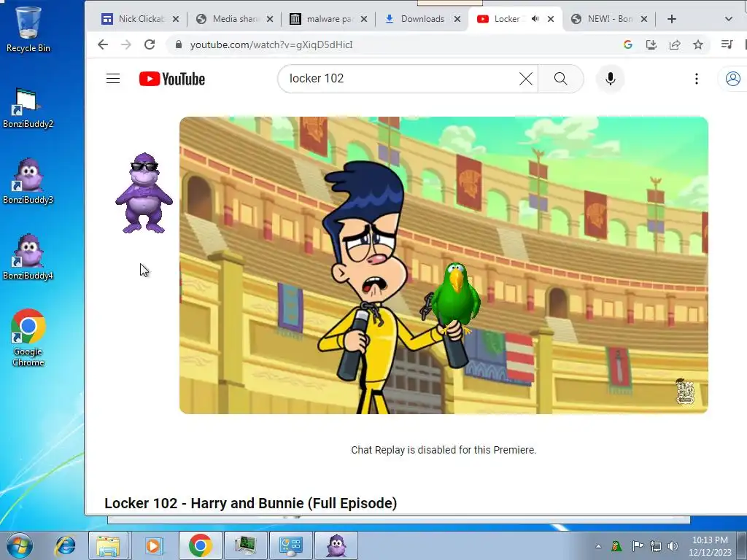Go forward with the browser forward arrow
The width and height of the screenshot is (747, 560).
tap(125, 44)
